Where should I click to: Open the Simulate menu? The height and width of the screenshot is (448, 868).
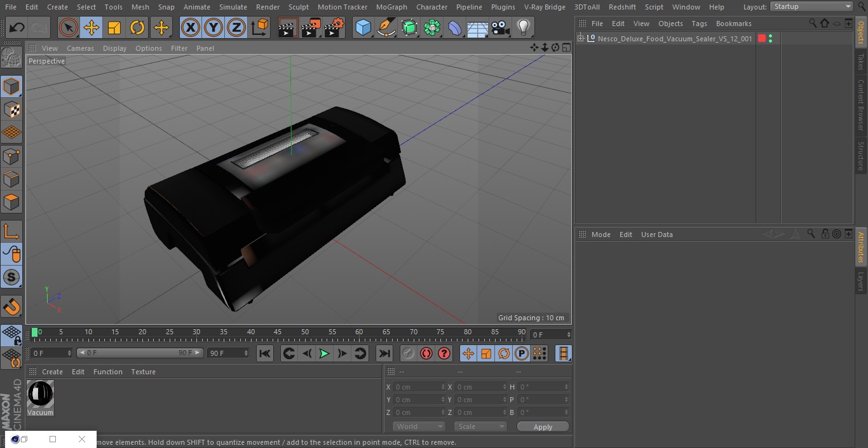pos(233,7)
